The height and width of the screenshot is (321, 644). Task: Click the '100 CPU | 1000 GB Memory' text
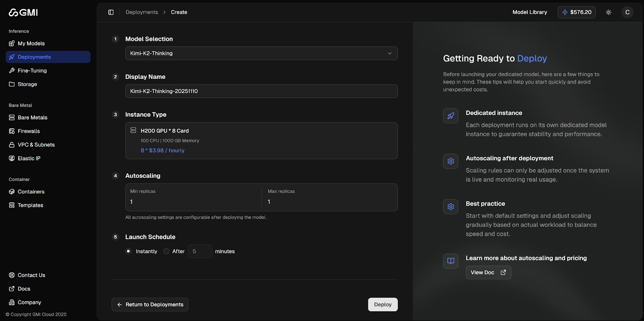(x=170, y=141)
